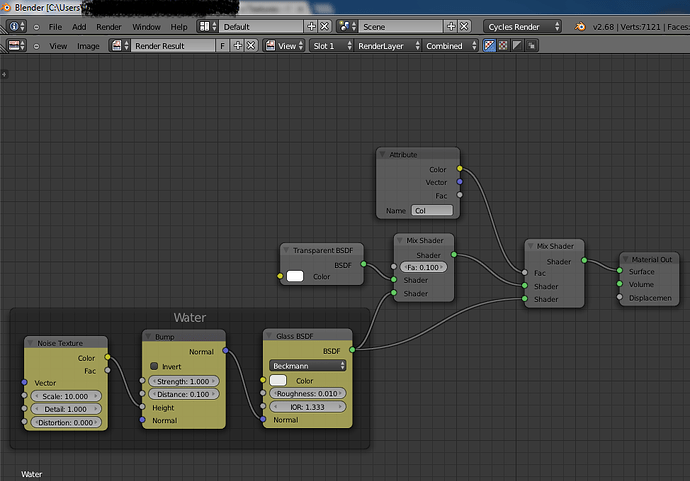The height and width of the screenshot is (481, 690).
Task: Click the Noise Distortion 0.000 field
Action: pyautogui.click(x=66, y=422)
